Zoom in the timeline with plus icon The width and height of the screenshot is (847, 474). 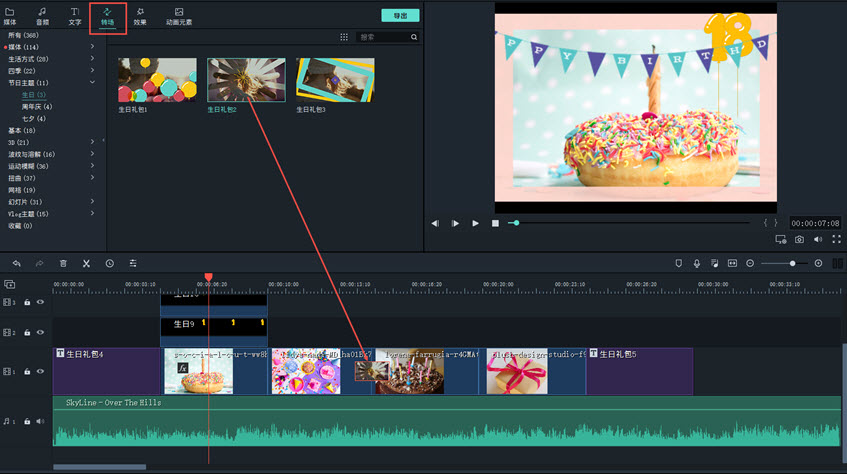click(x=818, y=263)
